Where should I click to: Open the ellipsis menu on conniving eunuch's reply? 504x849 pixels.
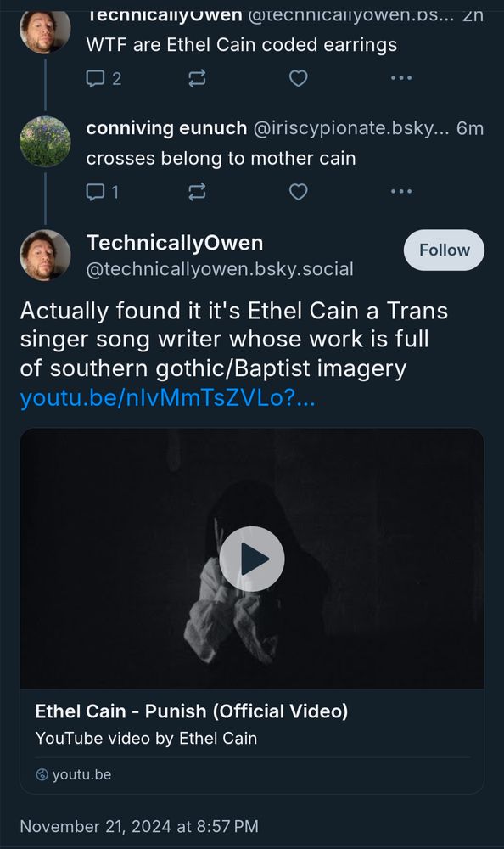coord(400,191)
